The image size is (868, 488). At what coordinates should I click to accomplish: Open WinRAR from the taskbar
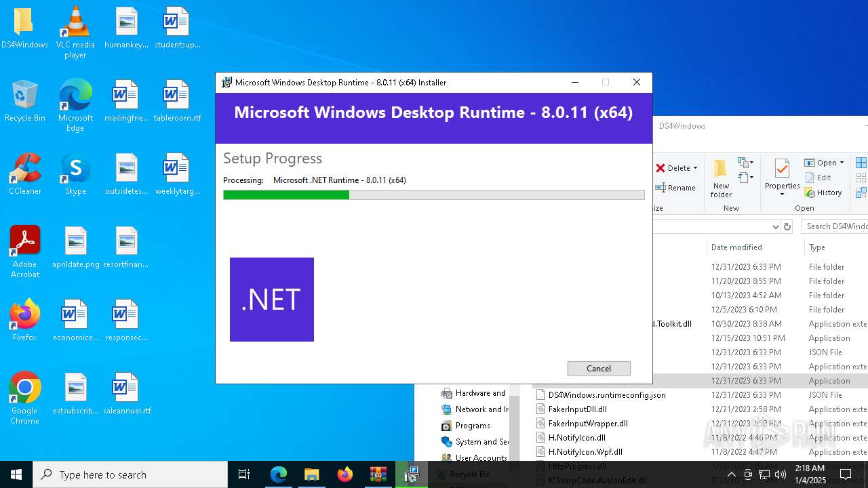[x=378, y=474]
